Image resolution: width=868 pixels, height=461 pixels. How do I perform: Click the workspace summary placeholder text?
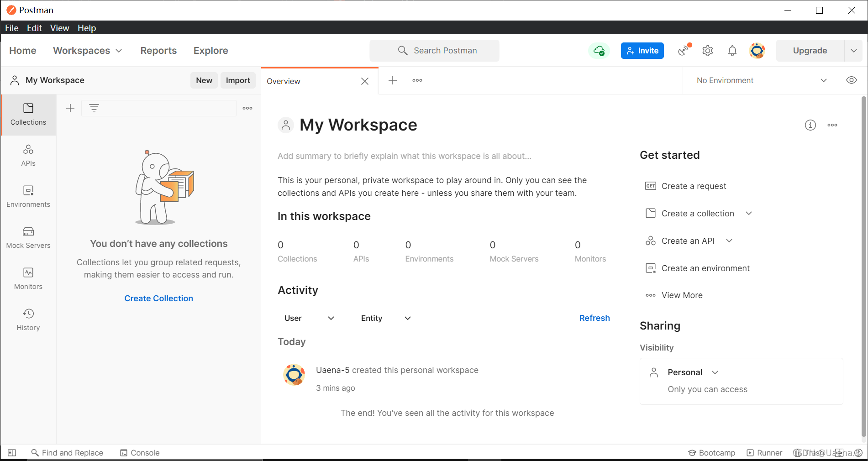point(405,156)
